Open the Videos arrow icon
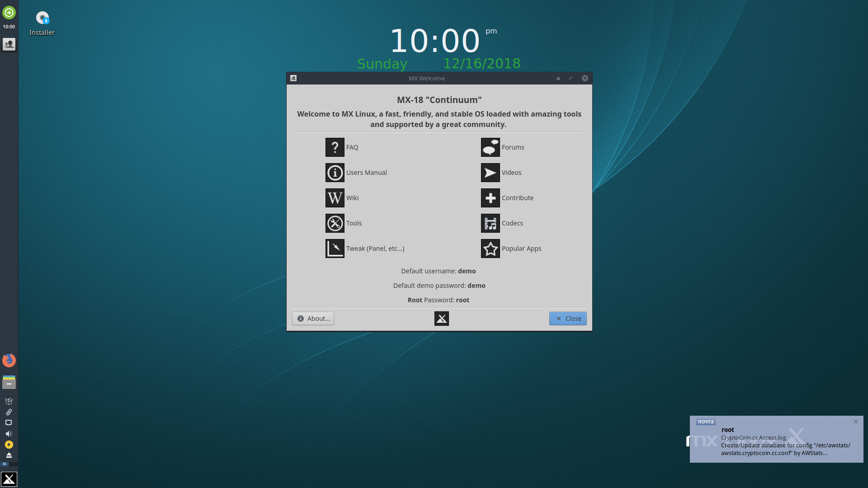 tap(490, 173)
